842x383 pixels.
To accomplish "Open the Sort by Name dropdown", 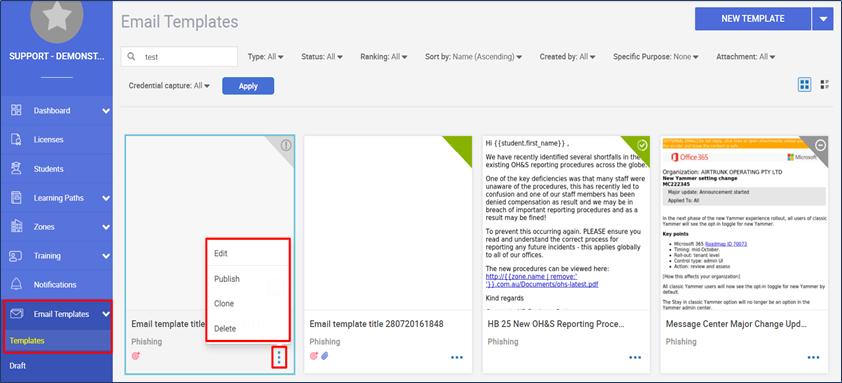I will point(473,56).
